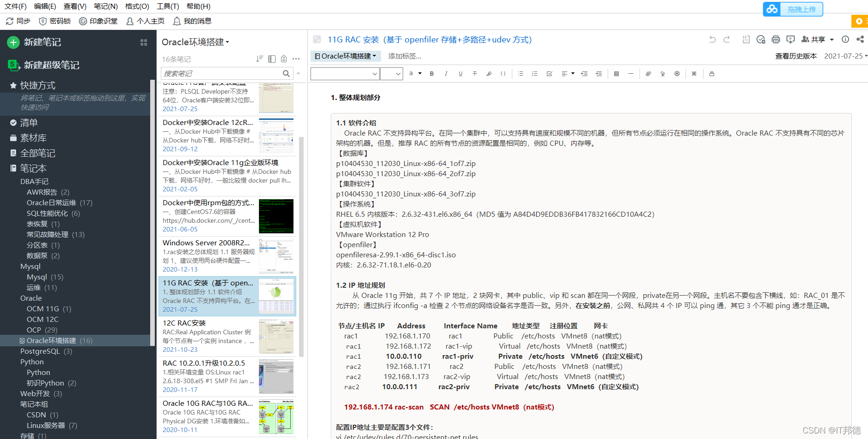Click the 新建笔记 button
Image resolution: width=868 pixels, height=439 pixels.
click(35, 42)
